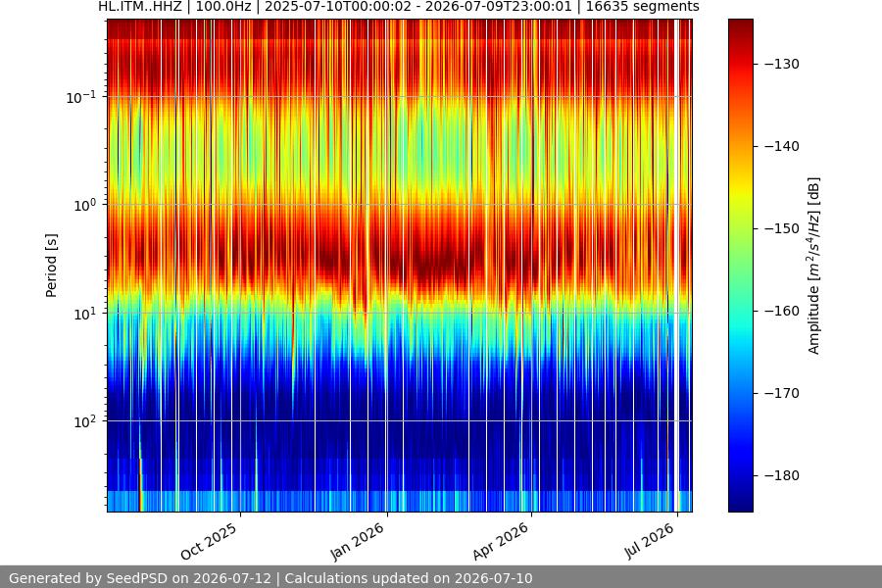The image size is (882, 588).
Task: Click the '−160' colorbar tick label
Action: pos(782,311)
